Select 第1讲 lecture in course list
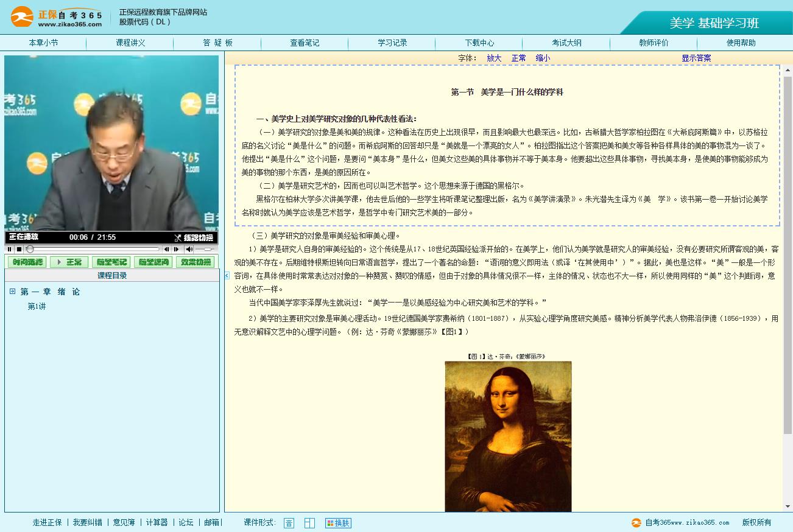 [37, 306]
